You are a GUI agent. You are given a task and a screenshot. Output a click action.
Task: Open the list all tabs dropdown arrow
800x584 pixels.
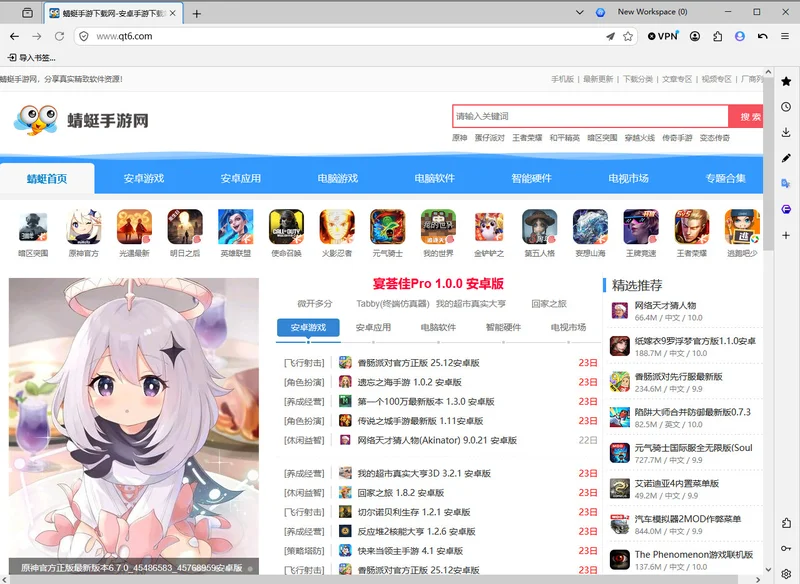(580, 12)
